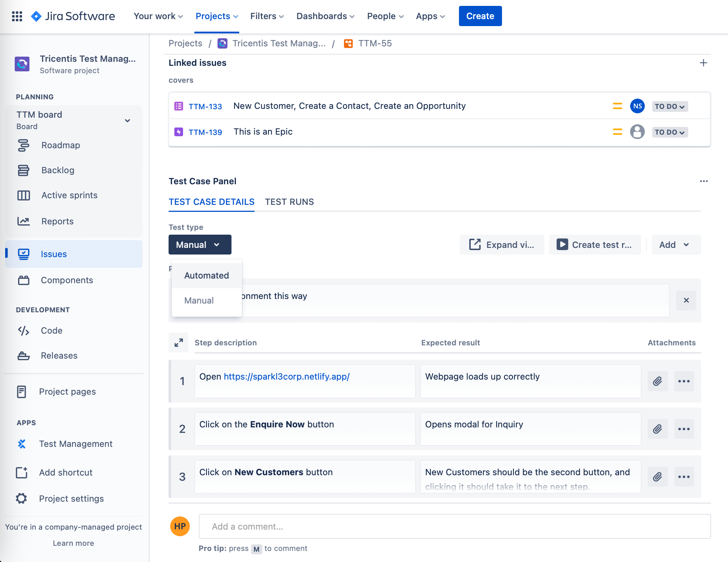Image resolution: width=728 pixels, height=562 pixels.
Task: Edit step 3 description New Customers button
Action: (x=305, y=477)
